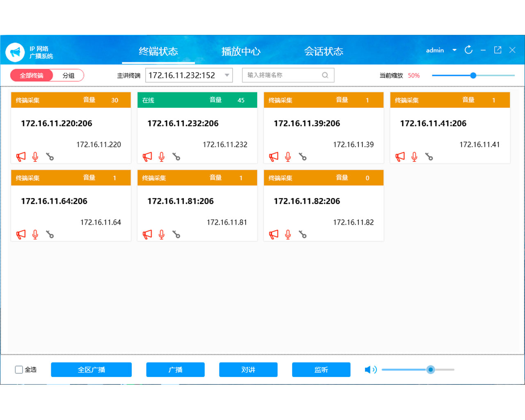Check the 全选 select-all checkbox
The width and height of the screenshot is (525, 420).
click(x=19, y=370)
